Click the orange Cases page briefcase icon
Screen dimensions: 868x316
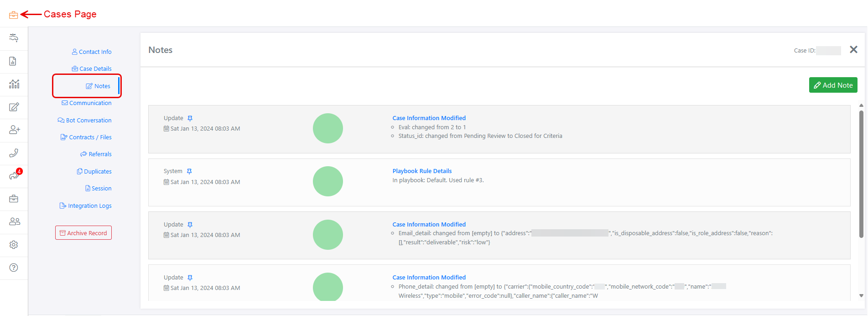[14, 15]
